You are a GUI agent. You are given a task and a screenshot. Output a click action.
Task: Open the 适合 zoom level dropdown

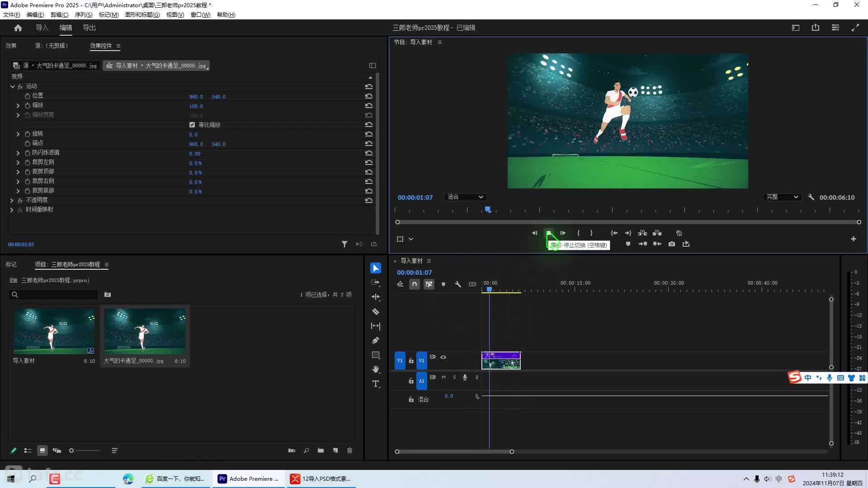pos(465,197)
